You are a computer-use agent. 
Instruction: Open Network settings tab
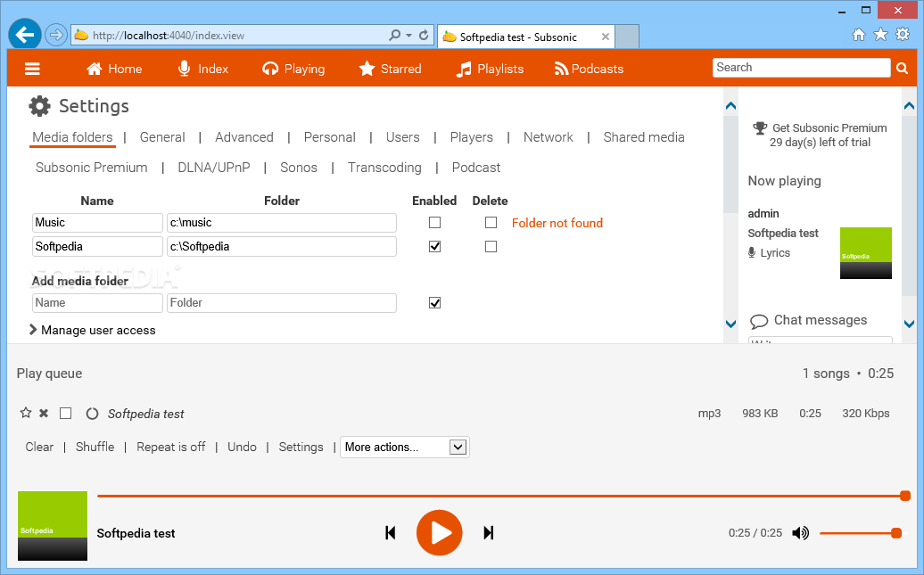point(548,137)
